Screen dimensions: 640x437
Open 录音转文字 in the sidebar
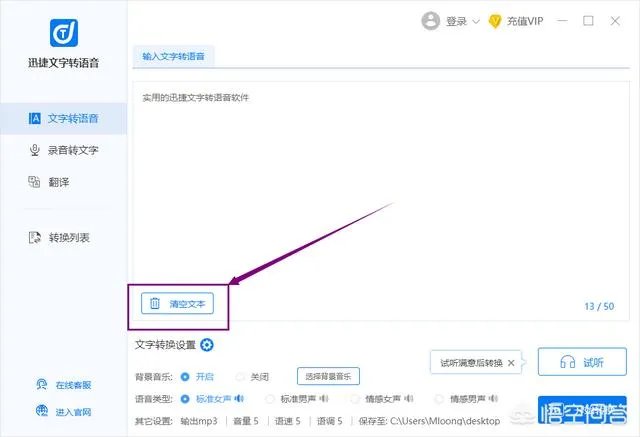tap(64, 150)
